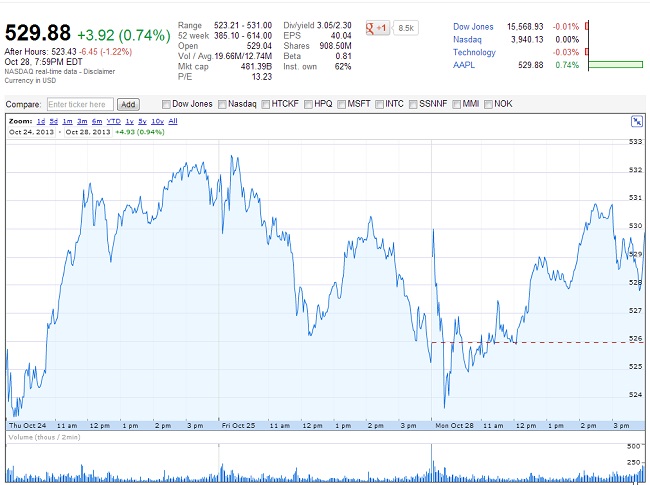650x485 pixels.
Task: Switch chart zoom to 1m
Action: click(x=67, y=121)
